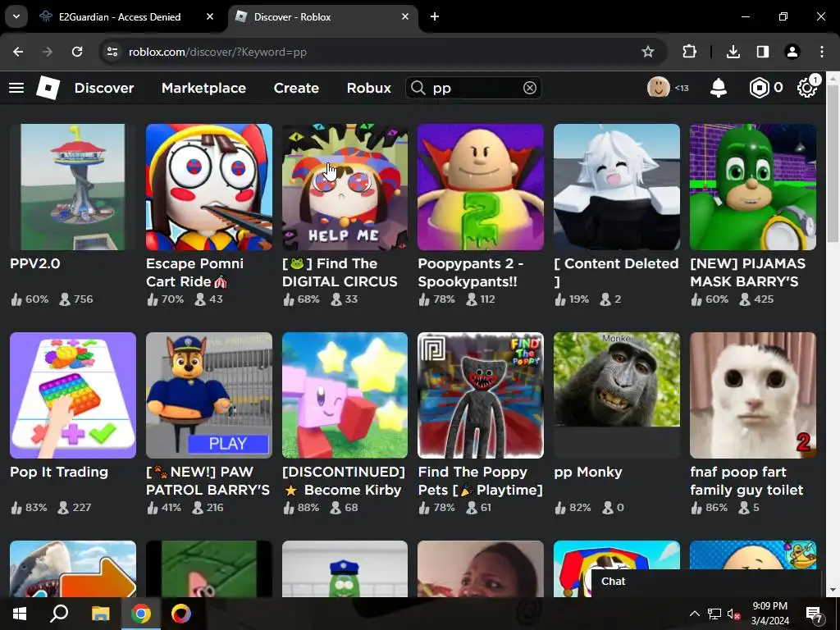The width and height of the screenshot is (840, 630).
Task: Click the page vertical scrollbar thumb
Action: 832,163
